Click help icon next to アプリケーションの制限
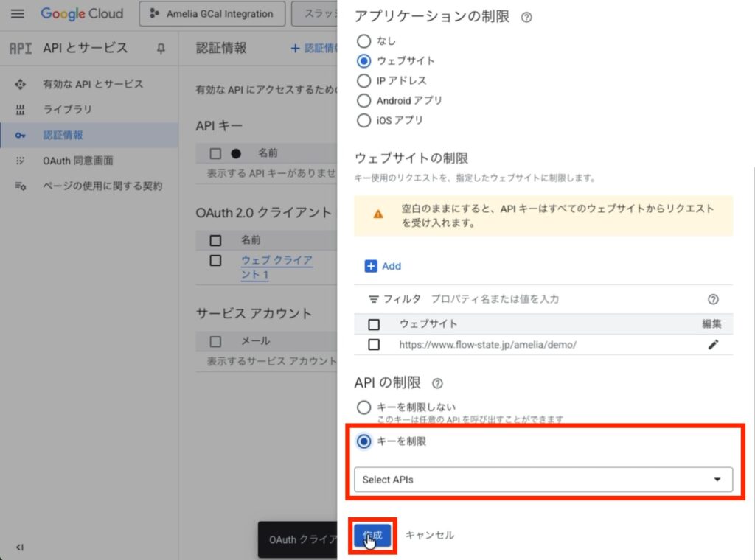The height and width of the screenshot is (560, 755). point(526,17)
